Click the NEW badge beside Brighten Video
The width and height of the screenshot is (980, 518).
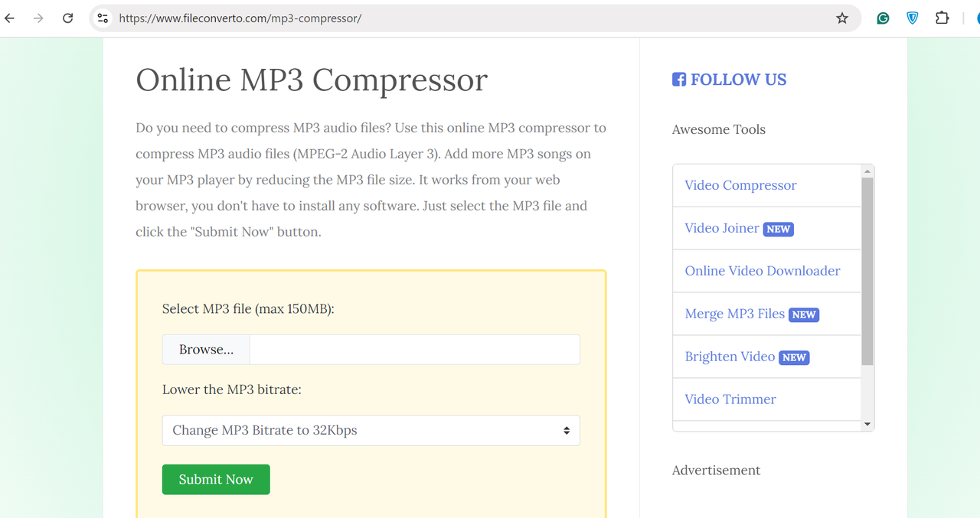pyautogui.click(x=794, y=357)
